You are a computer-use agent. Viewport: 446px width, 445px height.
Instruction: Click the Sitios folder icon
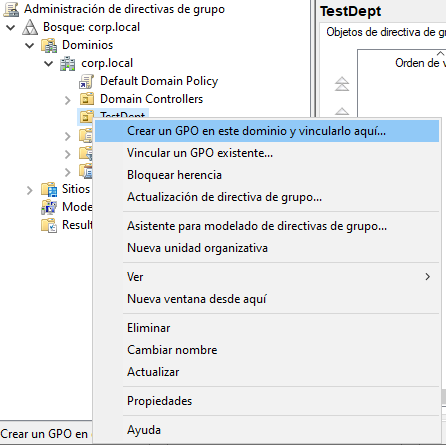(x=49, y=189)
